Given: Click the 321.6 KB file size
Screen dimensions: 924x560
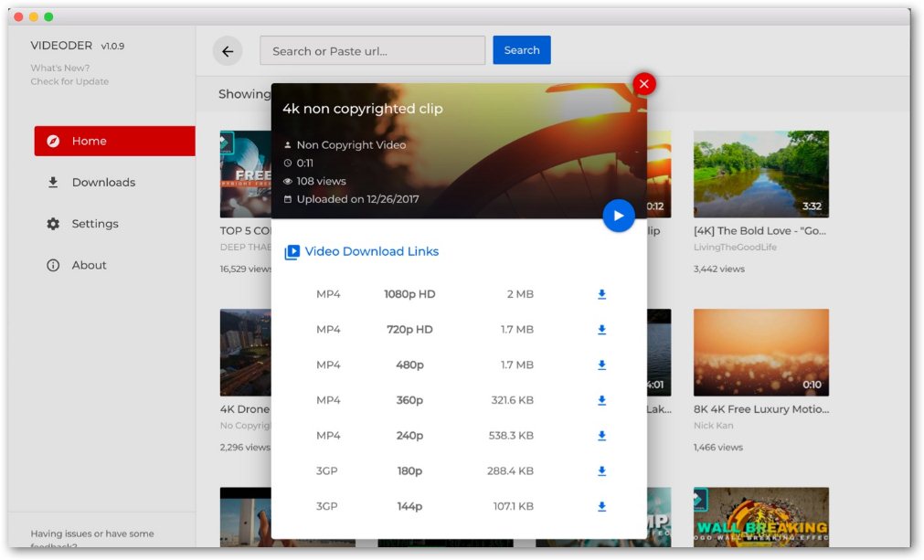Looking at the screenshot, I should (x=512, y=400).
